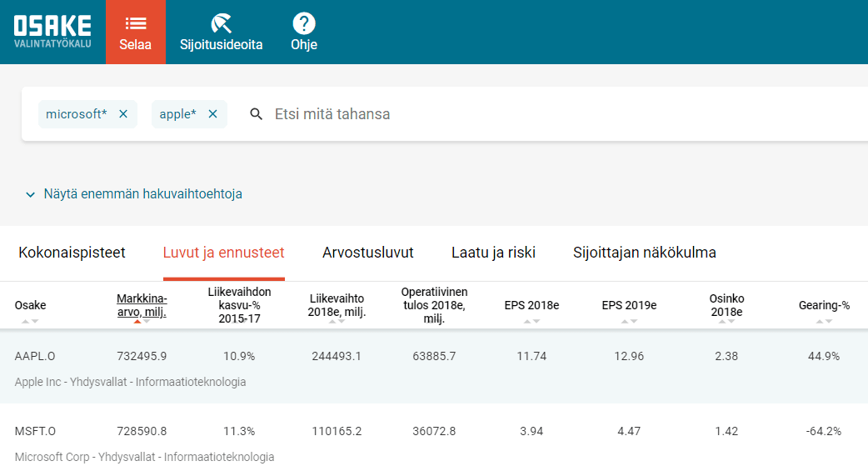Screen dimensions: 868x471
Task: Sort by EPS 2019e column
Action: click(x=629, y=305)
